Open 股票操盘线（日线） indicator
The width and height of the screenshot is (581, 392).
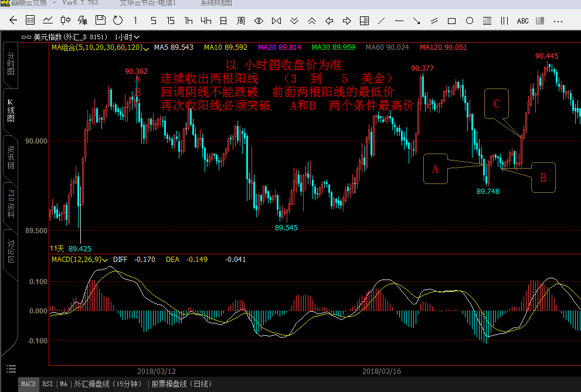(x=181, y=384)
